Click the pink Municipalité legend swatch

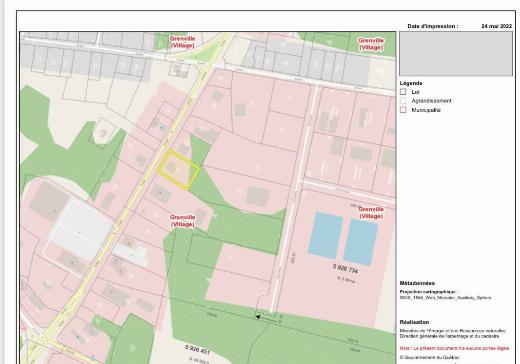pos(403,110)
